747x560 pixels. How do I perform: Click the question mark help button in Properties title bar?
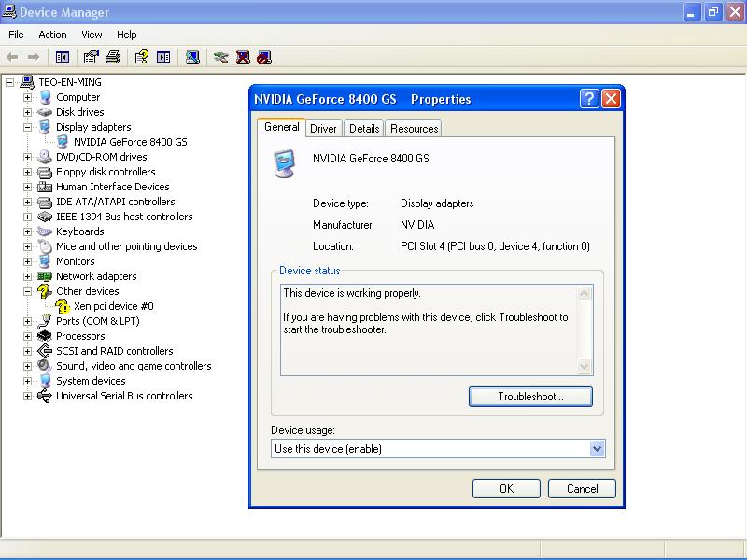[588, 99]
